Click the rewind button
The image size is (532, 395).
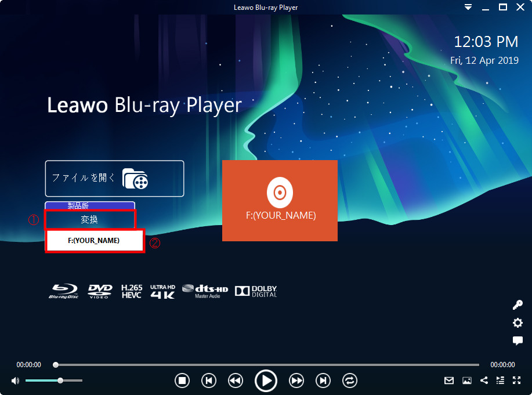click(x=236, y=380)
